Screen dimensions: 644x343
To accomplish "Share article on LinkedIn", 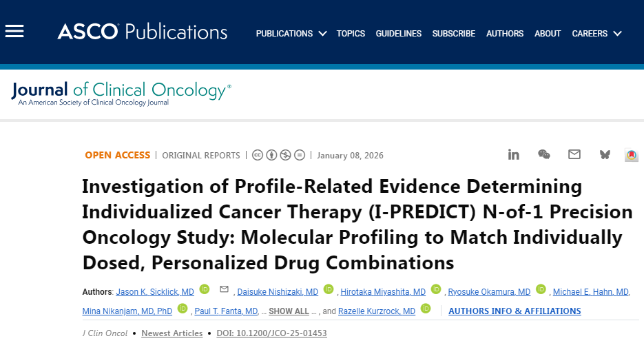I will point(513,154).
